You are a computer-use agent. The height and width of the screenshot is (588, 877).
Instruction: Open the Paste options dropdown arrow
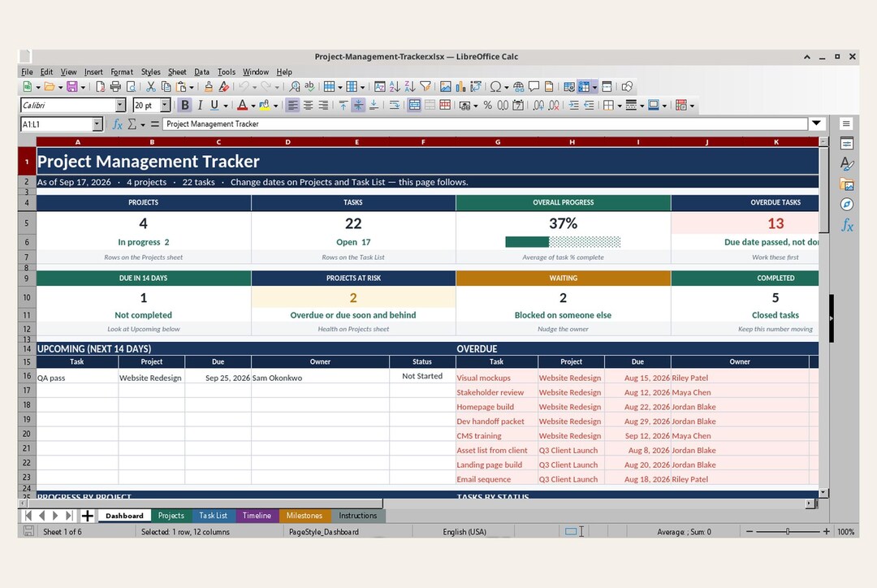pos(192,87)
